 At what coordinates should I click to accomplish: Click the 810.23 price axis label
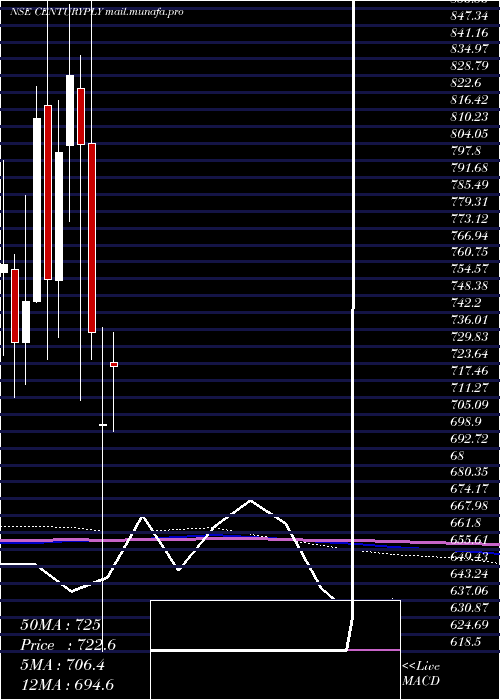point(469,116)
